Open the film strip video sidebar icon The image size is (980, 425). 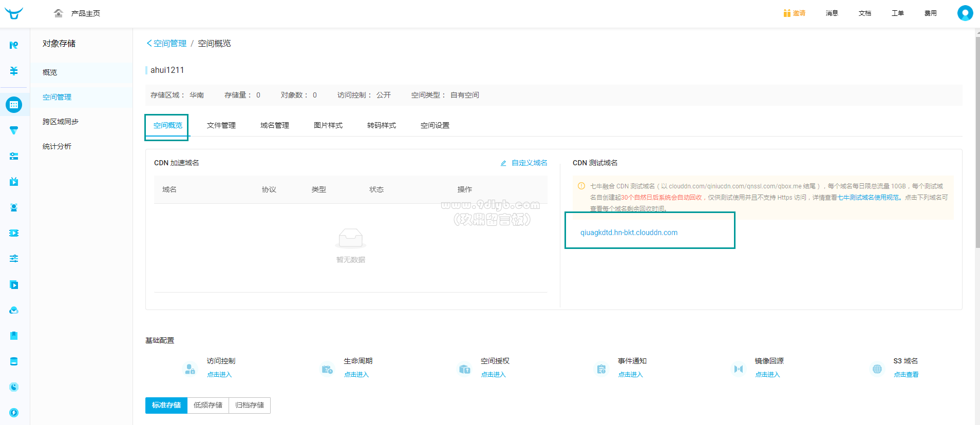(14, 233)
